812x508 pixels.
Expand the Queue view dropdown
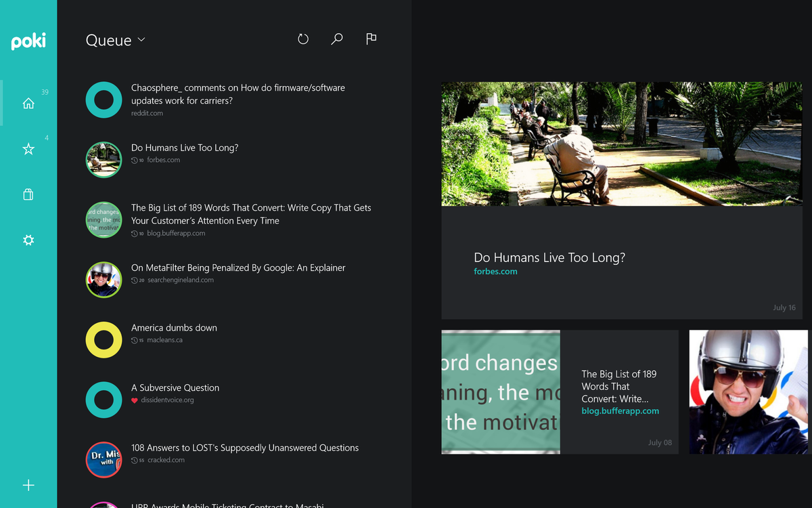141,40
